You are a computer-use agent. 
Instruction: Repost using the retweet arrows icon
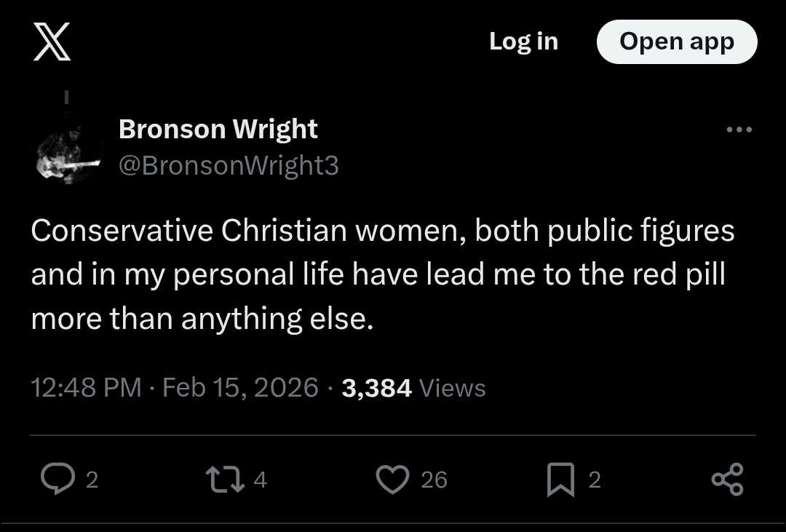223,480
